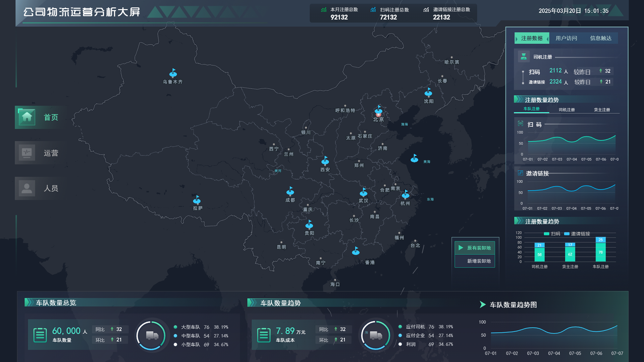
Task: Click the 武汉 map flag marker
Action: (x=364, y=192)
